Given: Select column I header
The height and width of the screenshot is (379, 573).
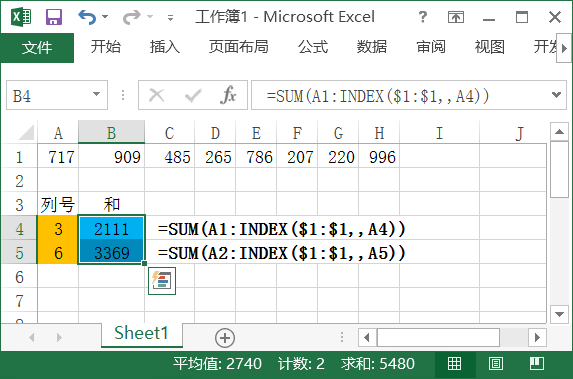Looking at the screenshot, I should click(440, 133).
